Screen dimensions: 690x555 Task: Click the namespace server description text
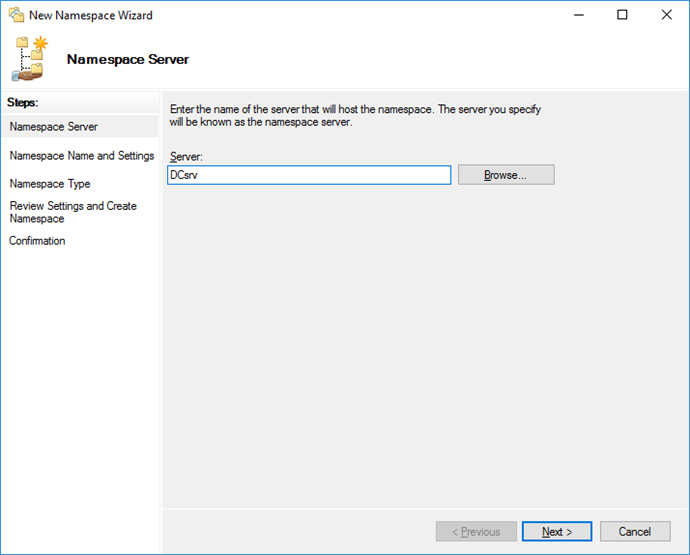355,116
